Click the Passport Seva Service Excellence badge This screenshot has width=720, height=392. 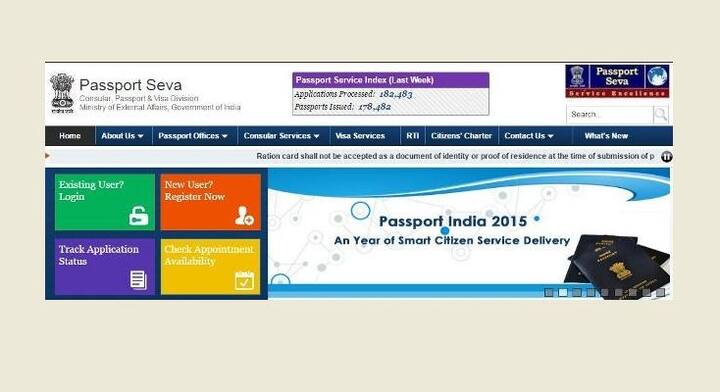point(617,81)
